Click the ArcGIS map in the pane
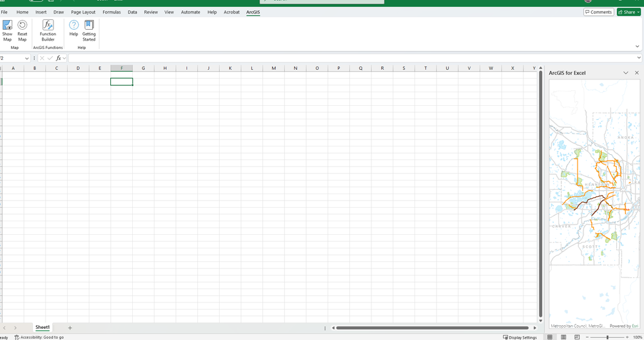Image resolution: width=644 pixels, height=340 pixels. [594, 204]
